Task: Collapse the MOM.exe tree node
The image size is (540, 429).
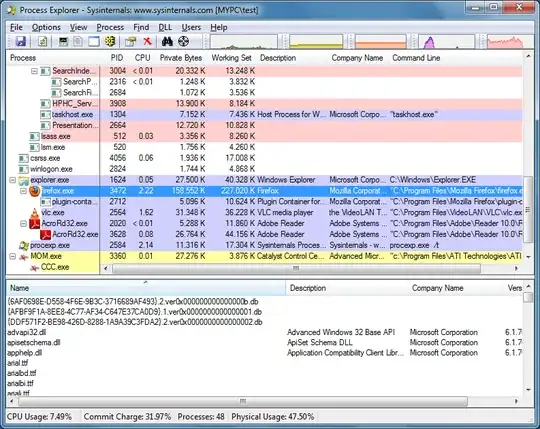Action: coord(12,257)
